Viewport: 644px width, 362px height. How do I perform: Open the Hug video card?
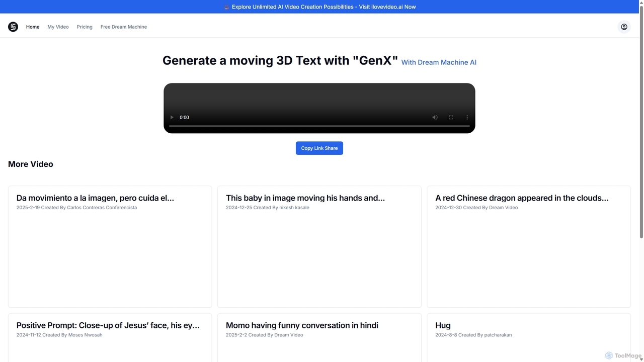click(x=529, y=337)
